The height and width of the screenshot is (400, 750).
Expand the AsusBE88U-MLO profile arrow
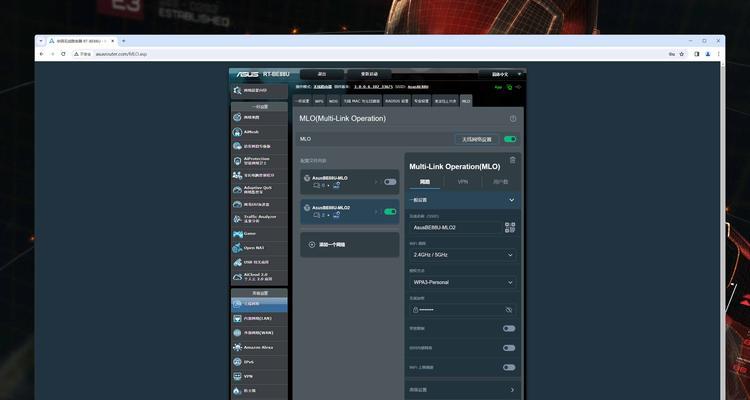(376, 182)
